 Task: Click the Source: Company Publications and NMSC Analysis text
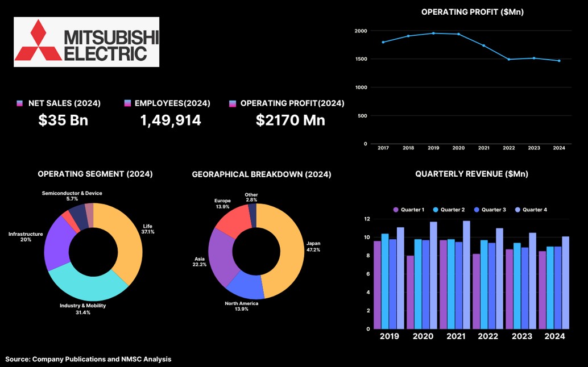88,359
